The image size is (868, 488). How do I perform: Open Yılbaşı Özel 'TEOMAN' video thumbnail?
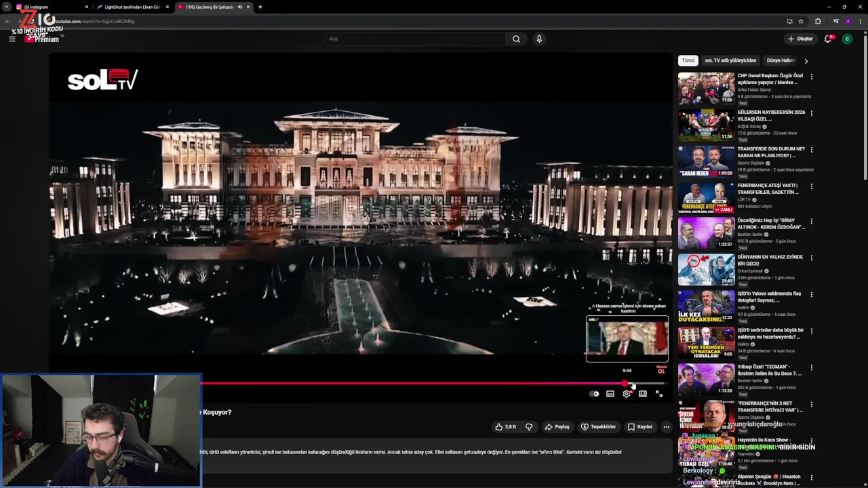pyautogui.click(x=706, y=381)
